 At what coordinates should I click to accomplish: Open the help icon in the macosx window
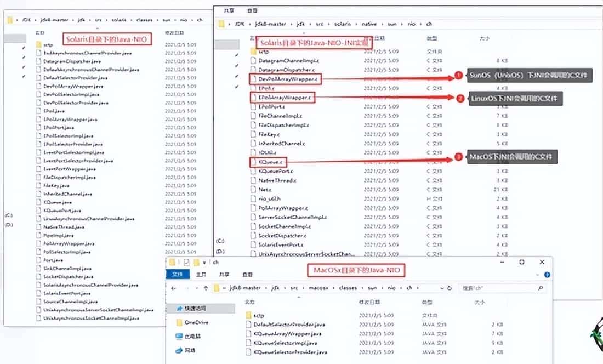[x=547, y=275]
